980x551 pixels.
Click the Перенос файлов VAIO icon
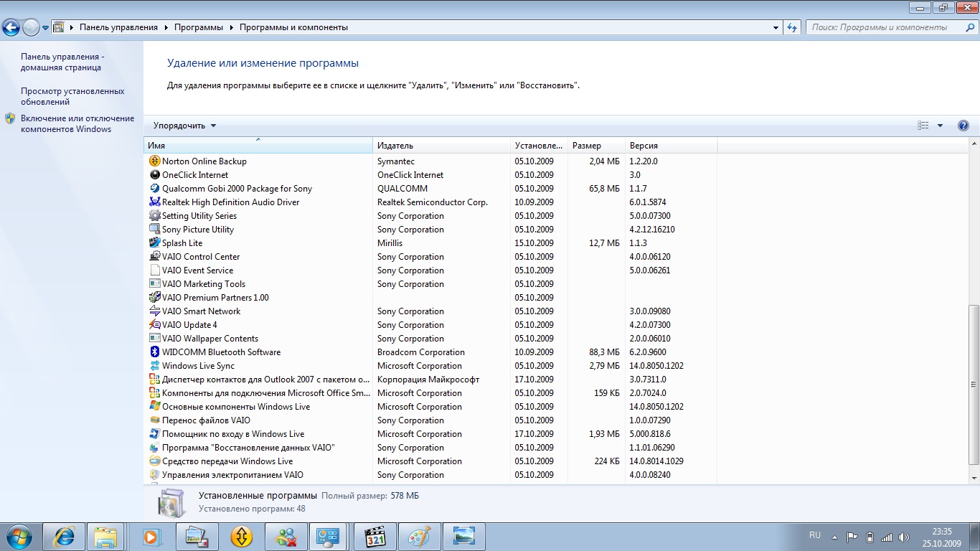click(154, 420)
